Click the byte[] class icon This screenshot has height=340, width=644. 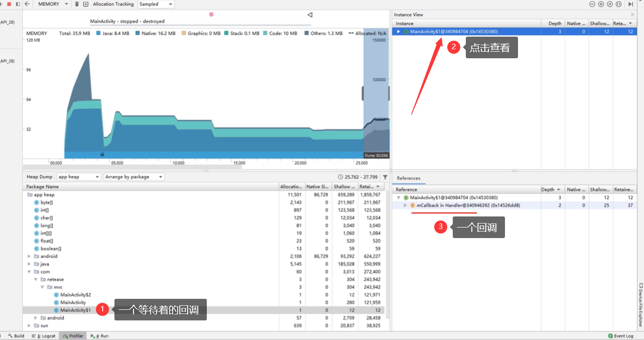[x=37, y=202]
